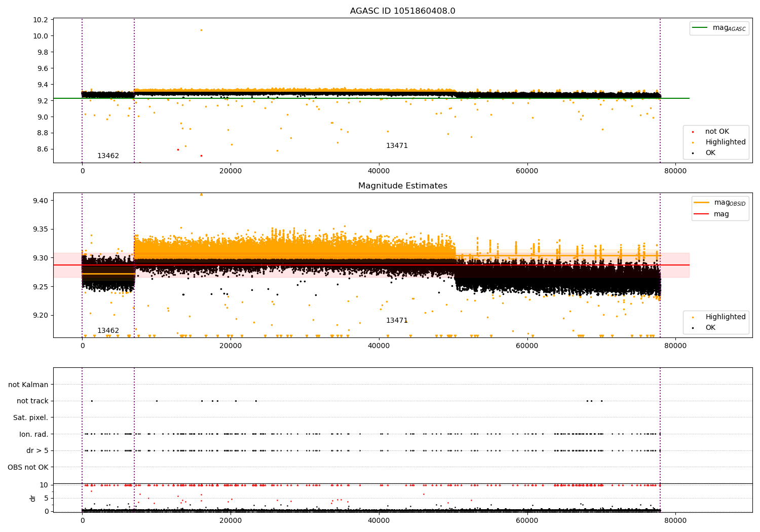Click the '20000' x-axis label under bottom plot
The image size is (760, 532).
point(231,521)
